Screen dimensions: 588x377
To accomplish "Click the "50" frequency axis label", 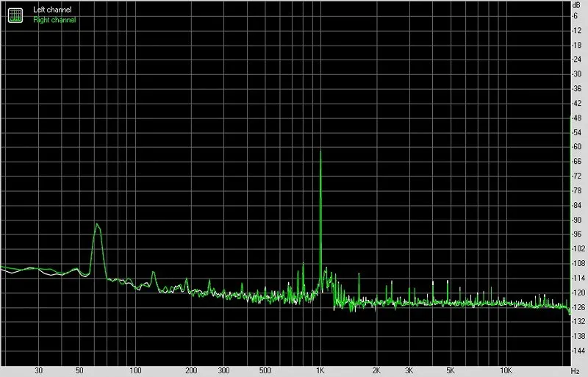I will [79, 370].
